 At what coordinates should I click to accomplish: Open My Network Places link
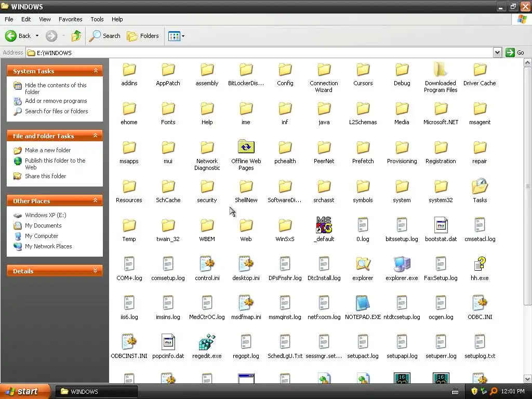click(x=48, y=246)
